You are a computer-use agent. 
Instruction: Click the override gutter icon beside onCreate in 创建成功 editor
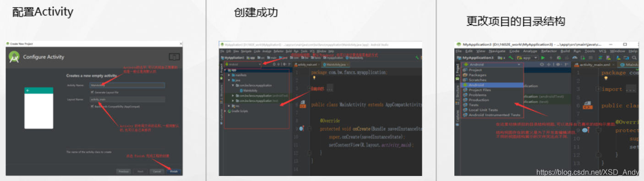coord(301,129)
